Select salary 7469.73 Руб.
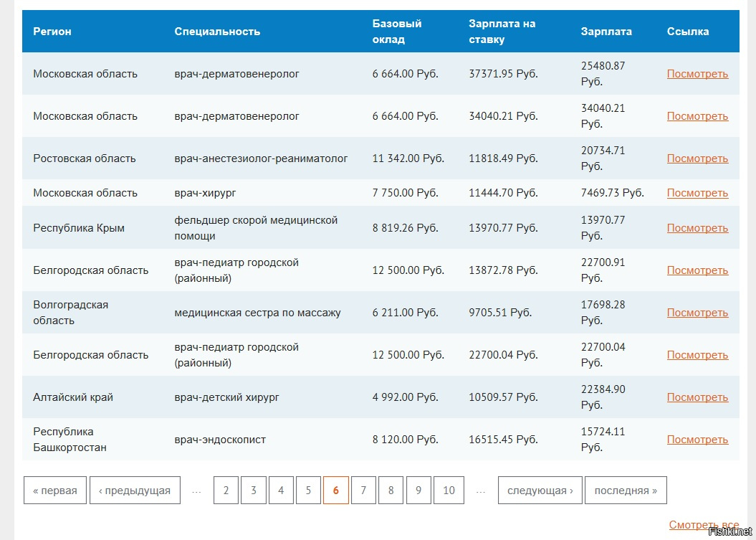 tap(612, 193)
